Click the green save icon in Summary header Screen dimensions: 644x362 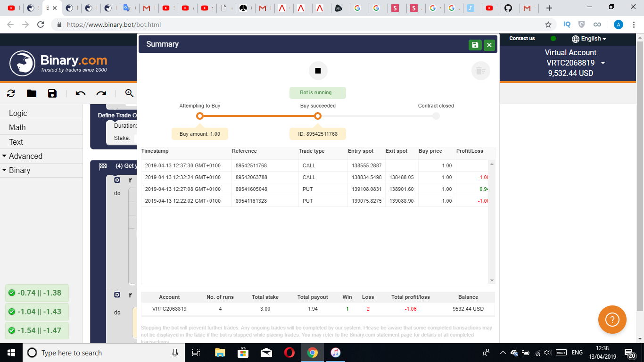click(475, 44)
